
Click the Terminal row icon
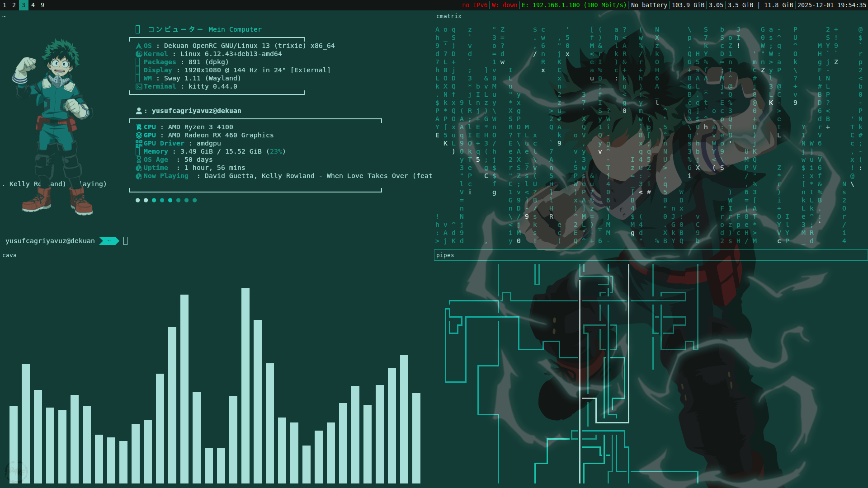(x=138, y=87)
